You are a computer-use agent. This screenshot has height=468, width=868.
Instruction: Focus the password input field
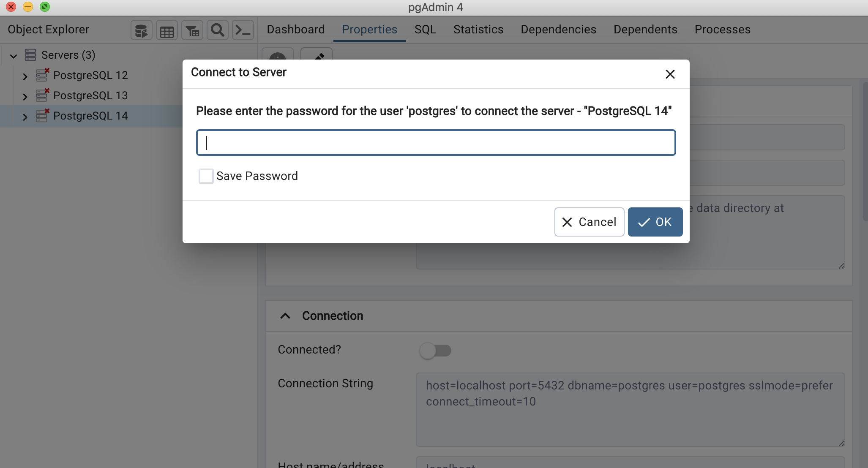(x=436, y=143)
